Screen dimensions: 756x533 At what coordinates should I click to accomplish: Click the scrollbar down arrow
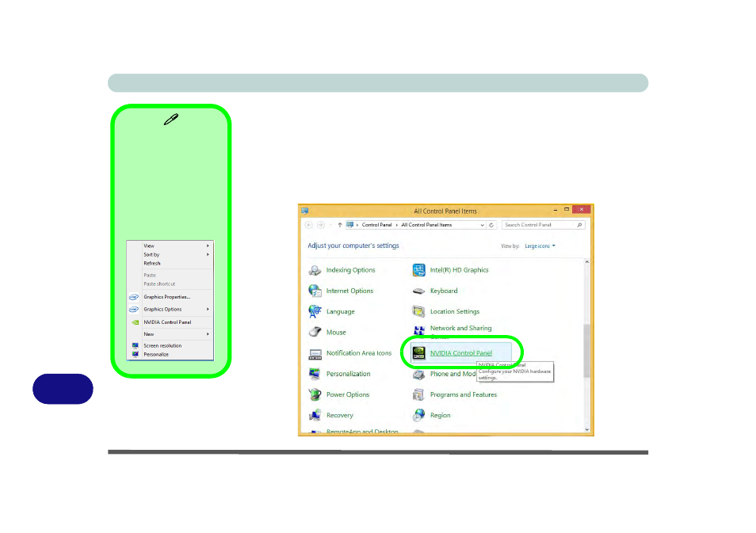[586, 429]
